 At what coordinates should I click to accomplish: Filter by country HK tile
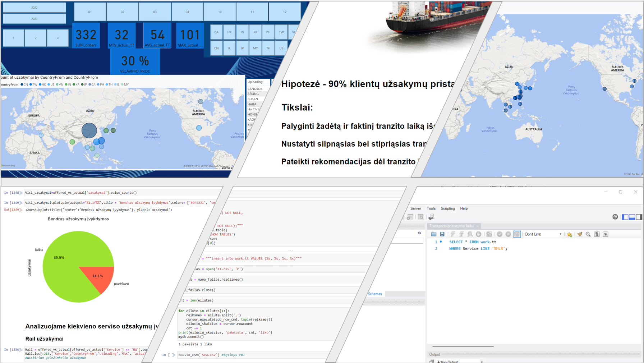(229, 32)
